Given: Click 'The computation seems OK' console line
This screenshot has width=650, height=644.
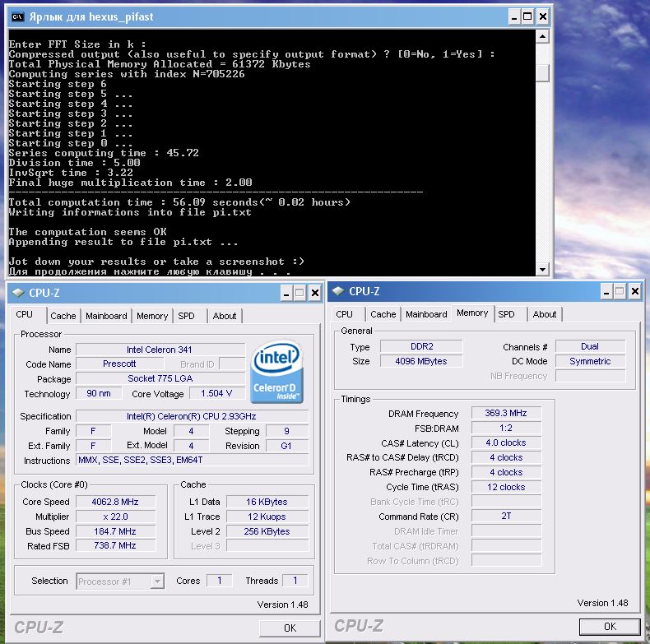Looking at the screenshot, I should point(87,232).
